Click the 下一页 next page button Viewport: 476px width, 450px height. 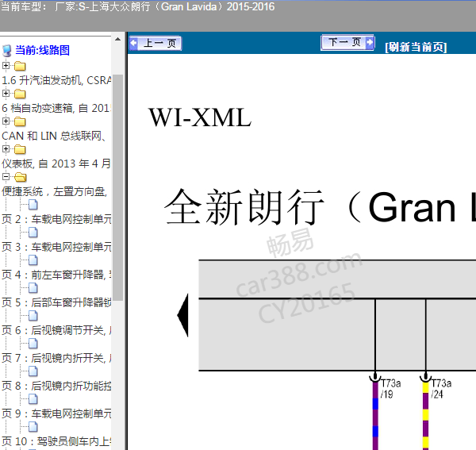click(348, 43)
